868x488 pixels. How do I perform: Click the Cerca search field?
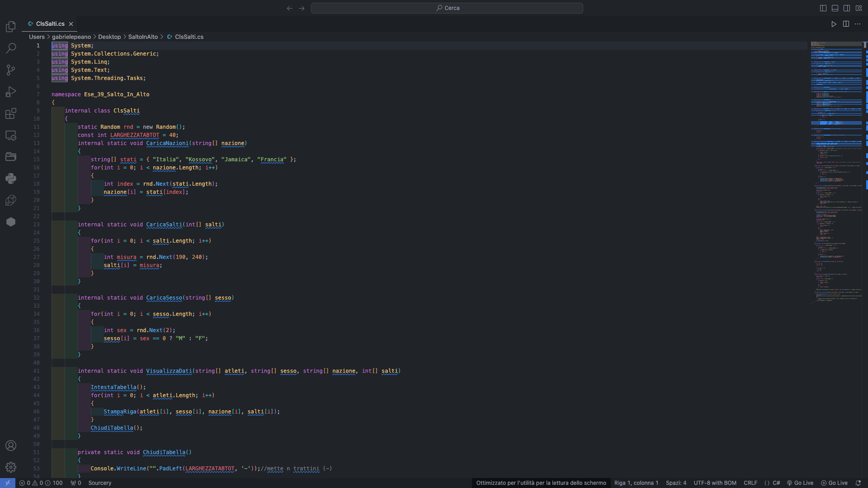tap(447, 8)
